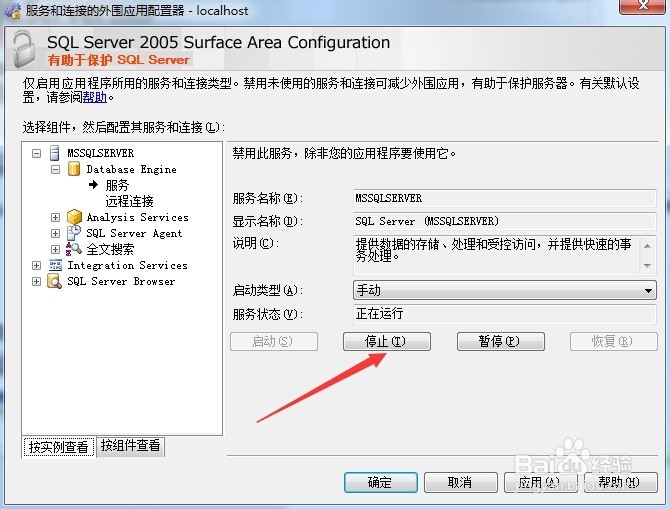The width and height of the screenshot is (670, 509).
Task: Click the SQL Server Browser icon
Action: coord(54,281)
